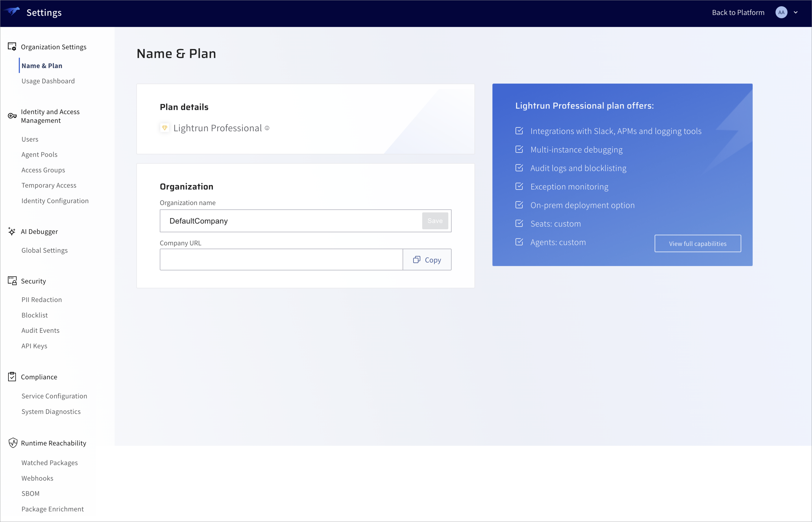Click the Security lock icon

(x=12, y=281)
